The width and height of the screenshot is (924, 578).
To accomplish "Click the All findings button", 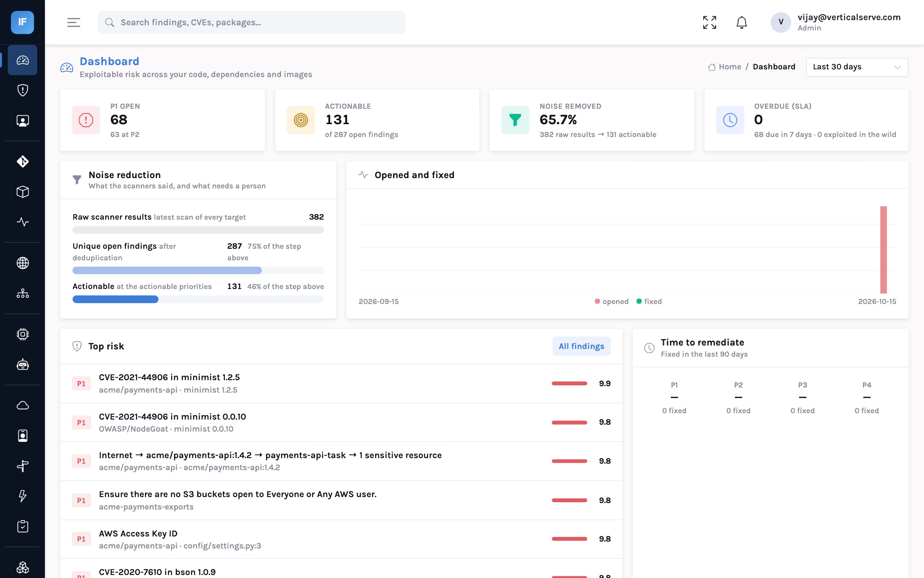I will coord(581,346).
